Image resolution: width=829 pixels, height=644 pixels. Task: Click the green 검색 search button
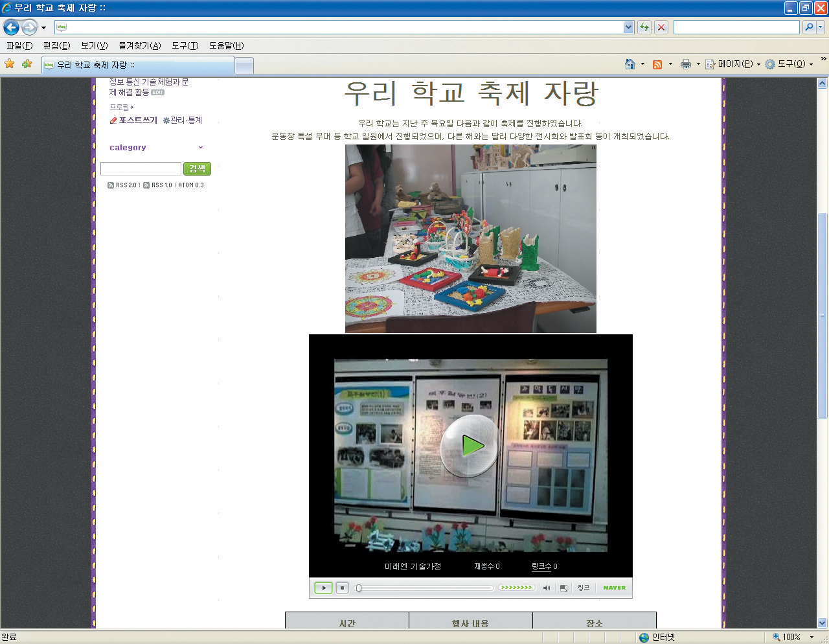tap(197, 168)
